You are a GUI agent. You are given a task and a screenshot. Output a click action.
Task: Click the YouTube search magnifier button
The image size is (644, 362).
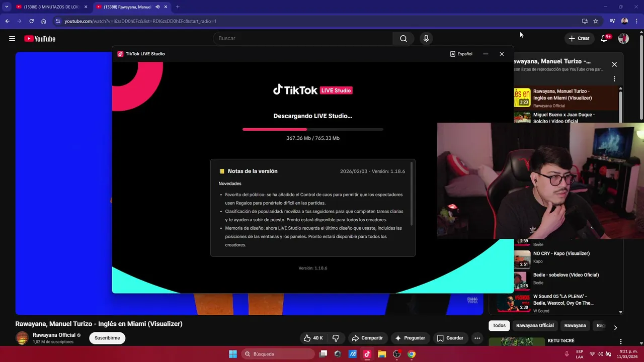click(404, 39)
